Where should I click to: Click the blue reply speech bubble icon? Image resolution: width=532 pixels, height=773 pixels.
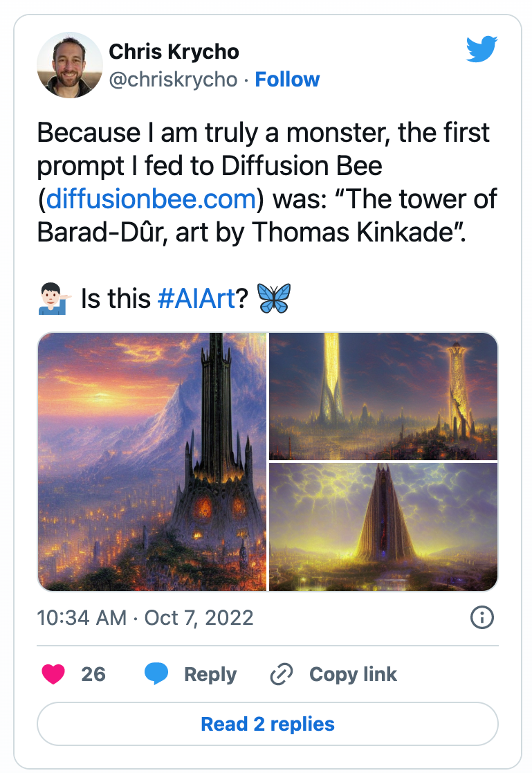pos(156,674)
